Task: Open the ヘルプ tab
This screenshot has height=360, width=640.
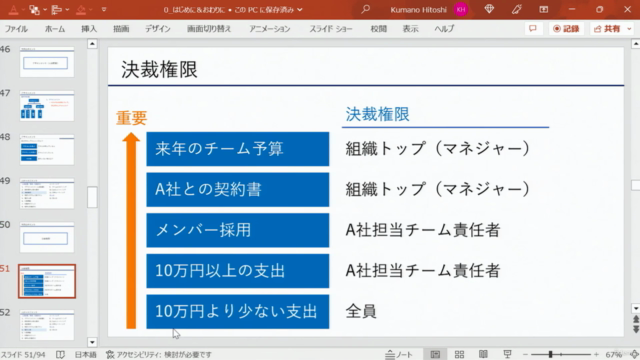Action: point(444,29)
